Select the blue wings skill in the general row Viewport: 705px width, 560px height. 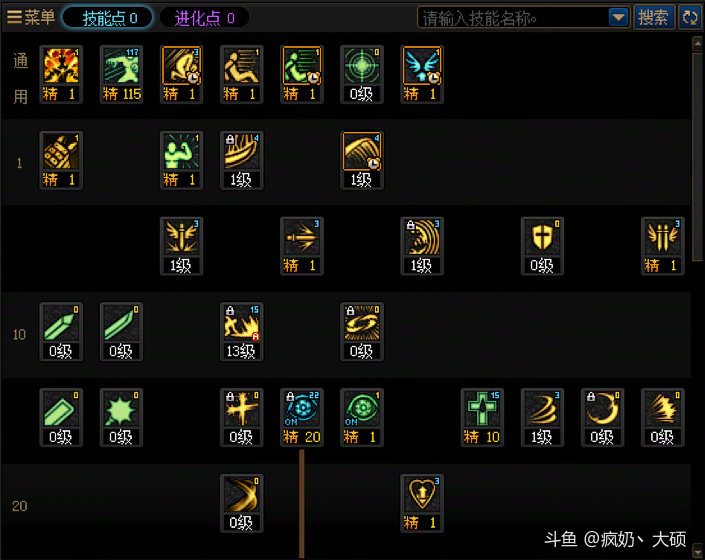point(422,74)
